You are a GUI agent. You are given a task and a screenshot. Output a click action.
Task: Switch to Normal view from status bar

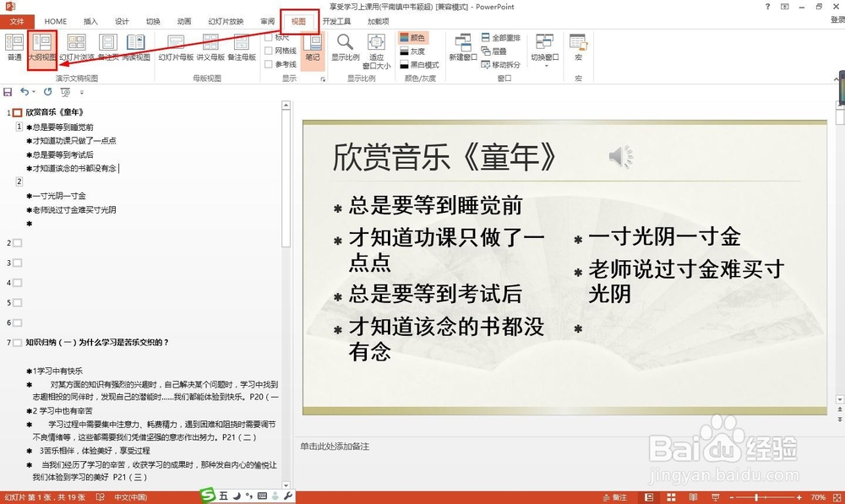coord(649,497)
